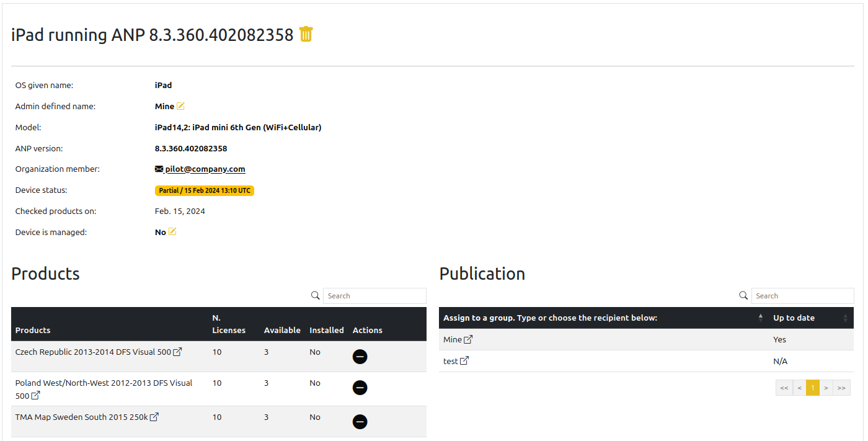The height and width of the screenshot is (441, 868).
Task: Open the envelope icon beside pilot@company.com
Action: pos(159,169)
